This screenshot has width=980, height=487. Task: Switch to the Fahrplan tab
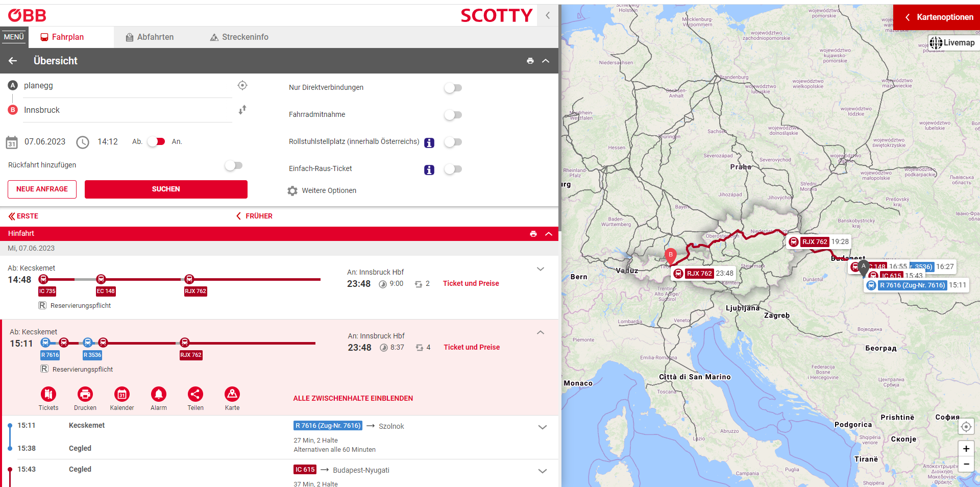[x=62, y=37]
